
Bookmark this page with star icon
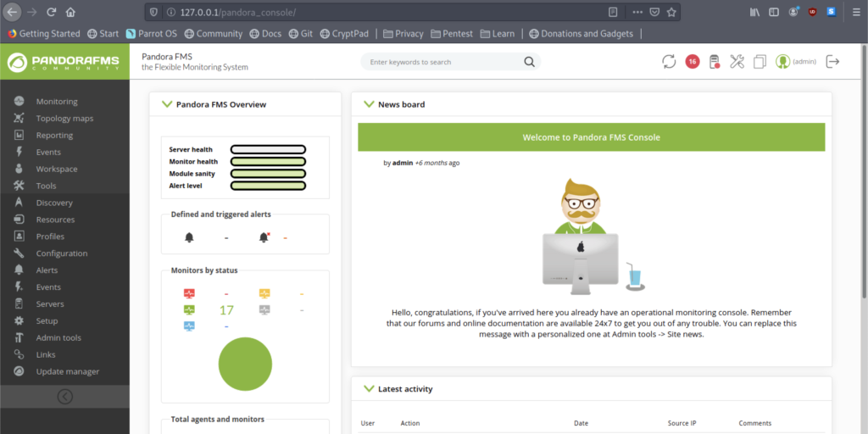(x=671, y=12)
